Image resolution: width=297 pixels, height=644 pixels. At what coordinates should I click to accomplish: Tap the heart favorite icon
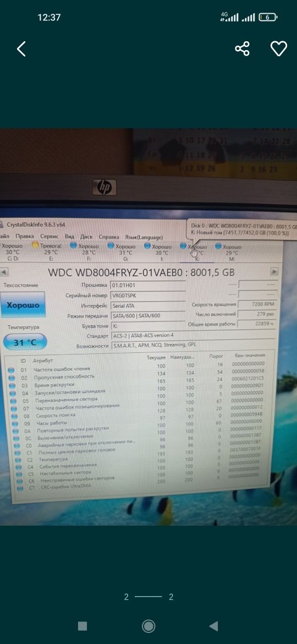pos(279,49)
